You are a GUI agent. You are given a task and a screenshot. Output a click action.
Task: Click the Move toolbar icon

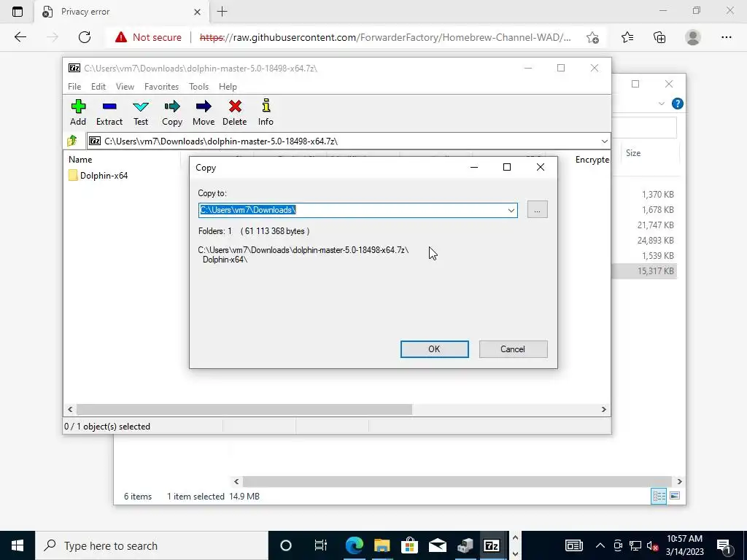204,112
